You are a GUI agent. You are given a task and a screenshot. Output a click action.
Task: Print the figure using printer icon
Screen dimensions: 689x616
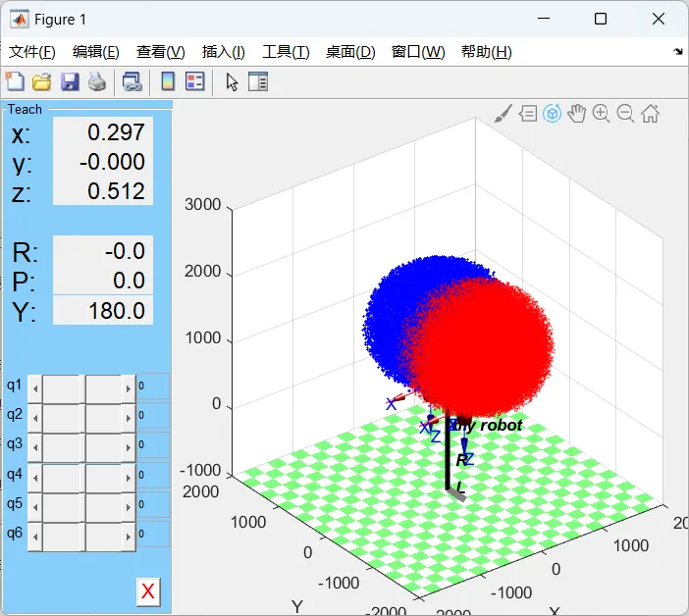pyautogui.click(x=97, y=81)
